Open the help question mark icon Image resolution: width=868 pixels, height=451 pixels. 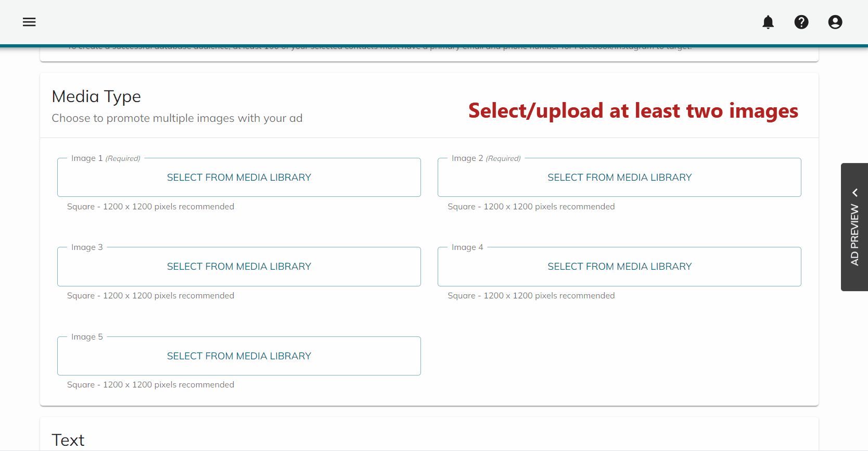point(801,22)
